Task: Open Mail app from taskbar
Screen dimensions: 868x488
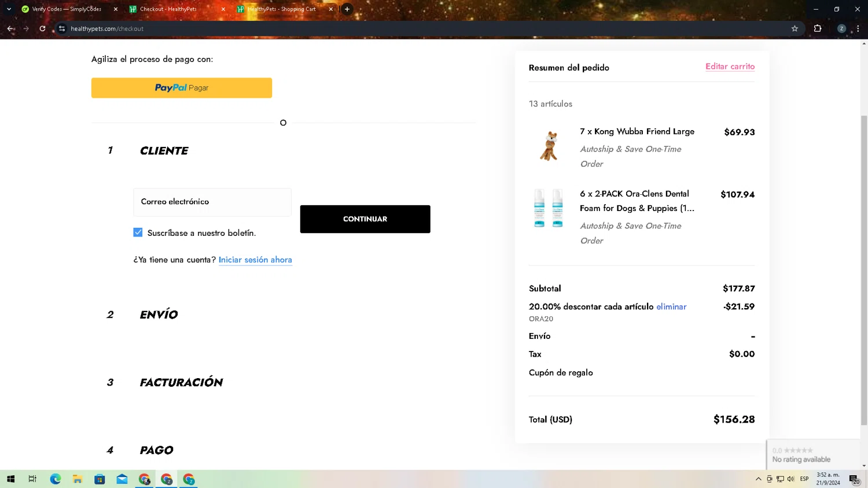Action: click(122, 479)
